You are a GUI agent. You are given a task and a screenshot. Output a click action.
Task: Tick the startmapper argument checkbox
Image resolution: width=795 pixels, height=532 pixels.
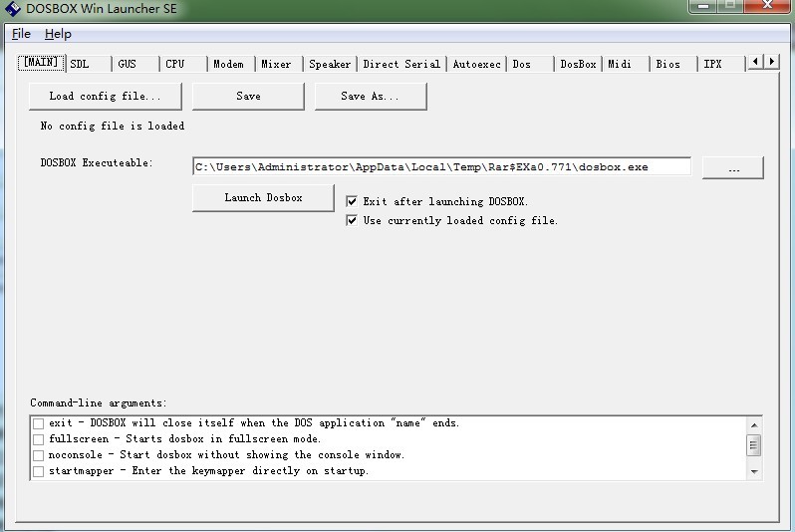[x=39, y=471]
